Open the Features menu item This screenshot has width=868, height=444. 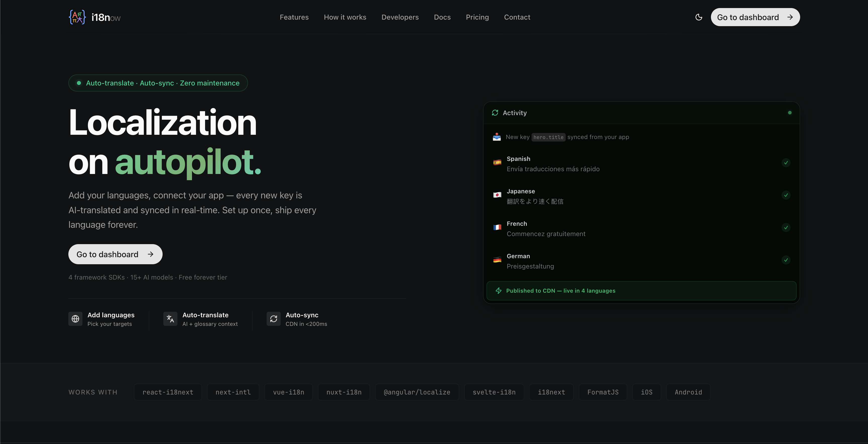(x=294, y=17)
